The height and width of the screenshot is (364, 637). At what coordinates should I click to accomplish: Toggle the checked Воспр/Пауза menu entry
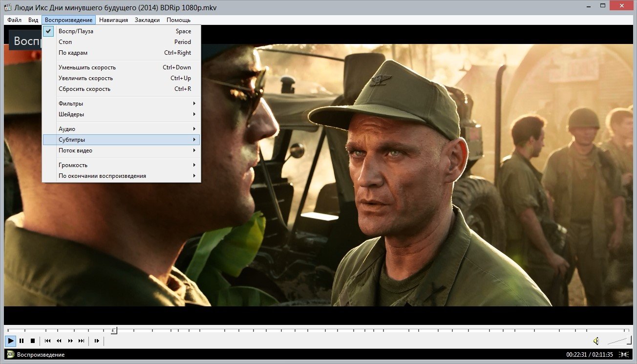pyautogui.click(x=122, y=31)
